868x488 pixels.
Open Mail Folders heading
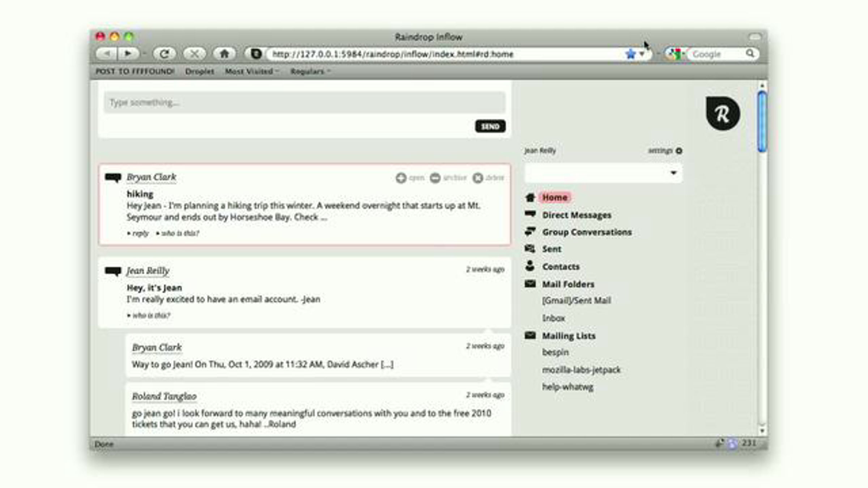[568, 284]
